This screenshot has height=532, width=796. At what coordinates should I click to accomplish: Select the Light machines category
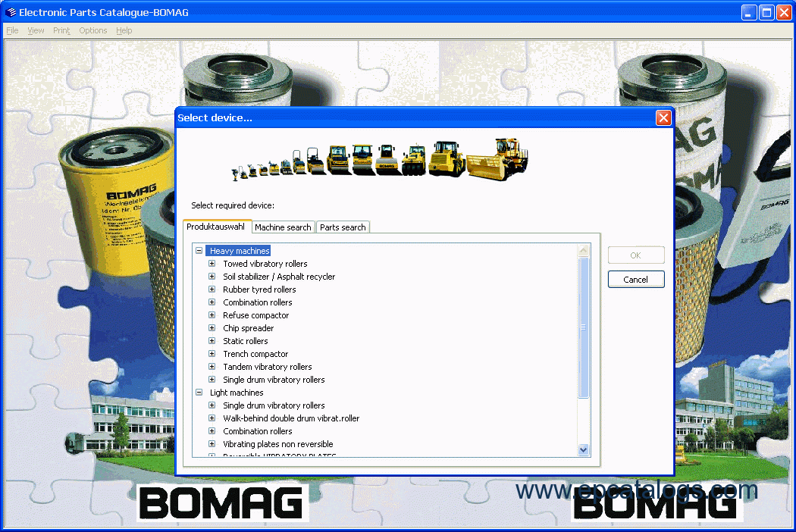pyautogui.click(x=237, y=393)
